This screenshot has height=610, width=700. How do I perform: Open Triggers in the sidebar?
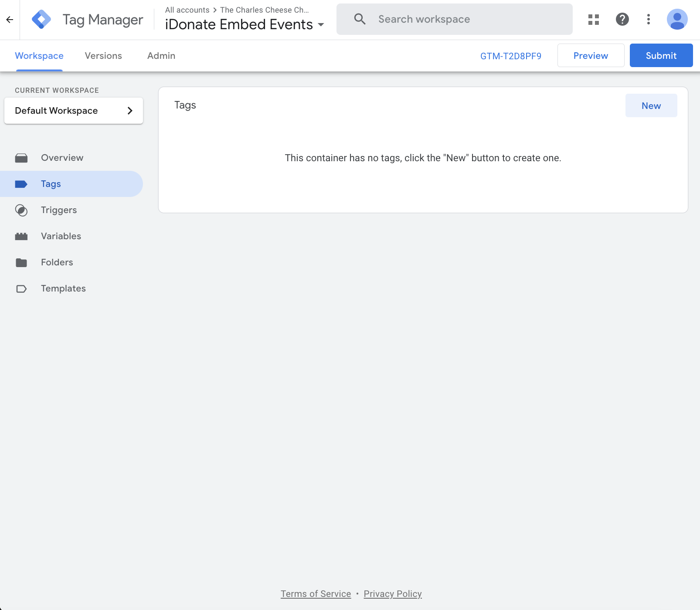71,210
